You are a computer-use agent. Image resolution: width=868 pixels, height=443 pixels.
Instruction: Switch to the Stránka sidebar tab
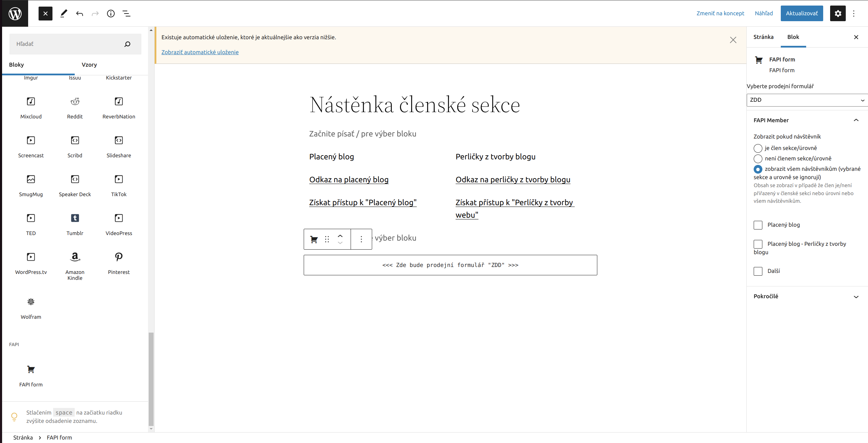763,37
